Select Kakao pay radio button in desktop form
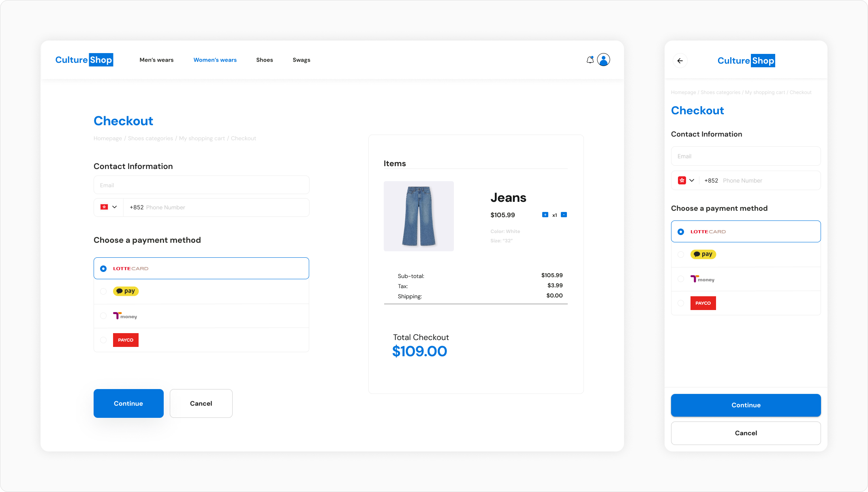 coord(103,291)
